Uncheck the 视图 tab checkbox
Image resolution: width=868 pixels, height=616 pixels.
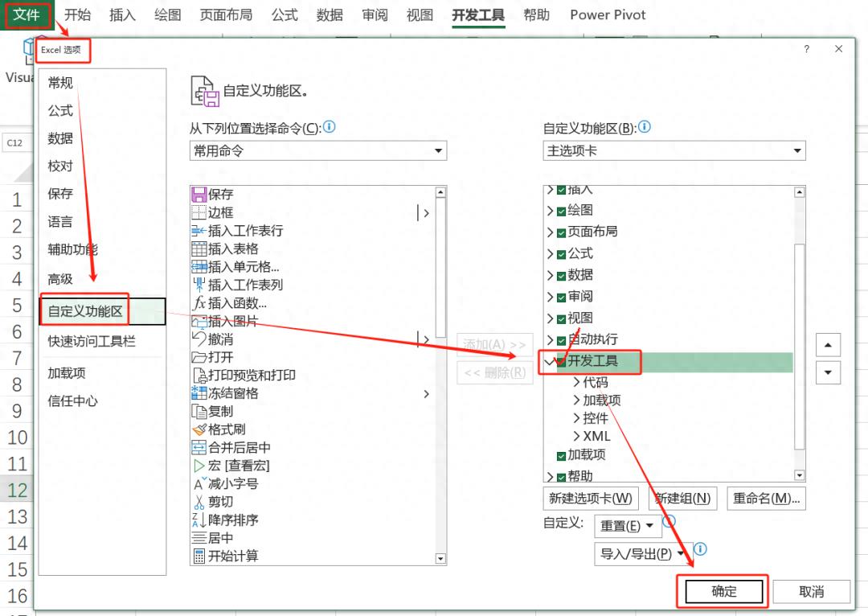[x=561, y=319]
